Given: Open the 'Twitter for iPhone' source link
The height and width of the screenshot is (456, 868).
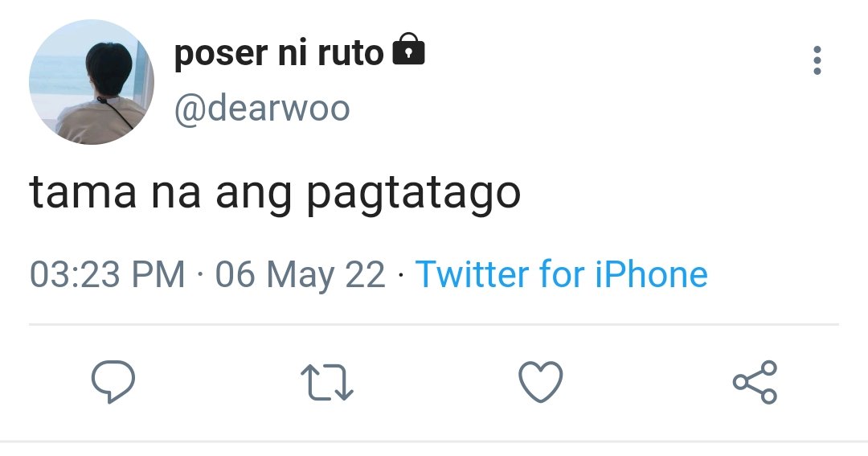Looking at the screenshot, I should pos(562,274).
